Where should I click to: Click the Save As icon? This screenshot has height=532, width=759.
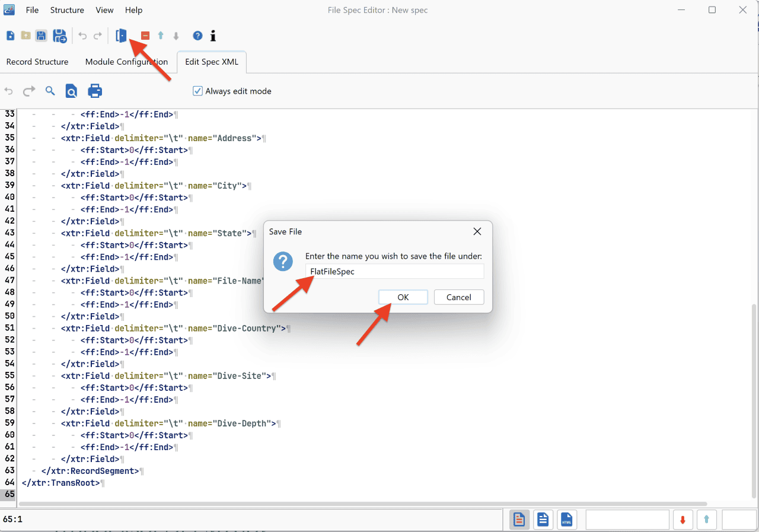coord(59,36)
